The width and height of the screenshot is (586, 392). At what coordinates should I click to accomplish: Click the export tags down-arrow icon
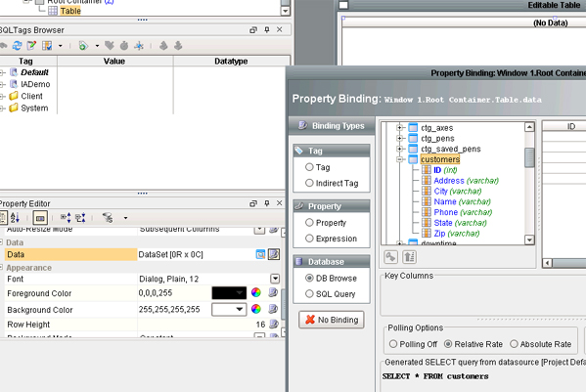pos(178,46)
